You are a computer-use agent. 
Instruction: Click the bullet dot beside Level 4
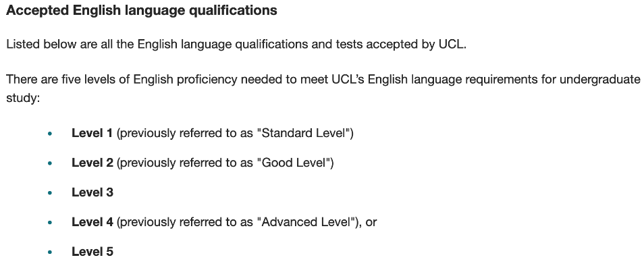click(x=50, y=223)
